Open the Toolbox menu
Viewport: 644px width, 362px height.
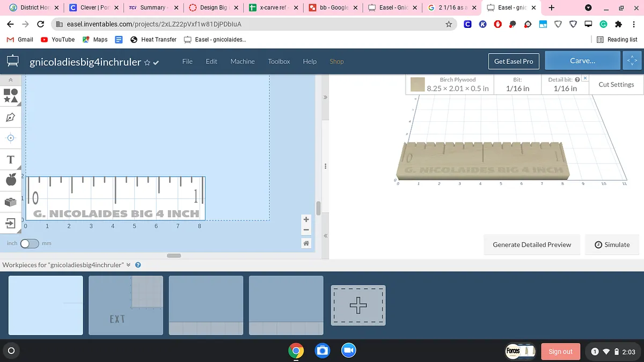(279, 62)
